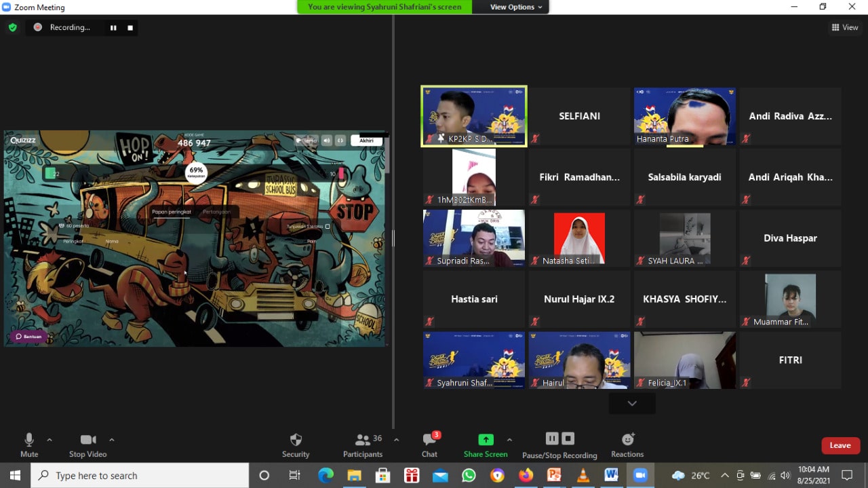The width and height of the screenshot is (868, 488).
Task: Stop the recording in top recording bar
Action: 130,28
